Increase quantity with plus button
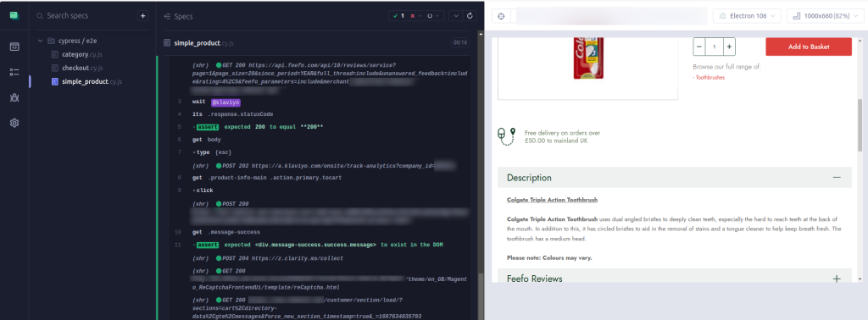The image size is (868, 320). pyautogui.click(x=730, y=47)
